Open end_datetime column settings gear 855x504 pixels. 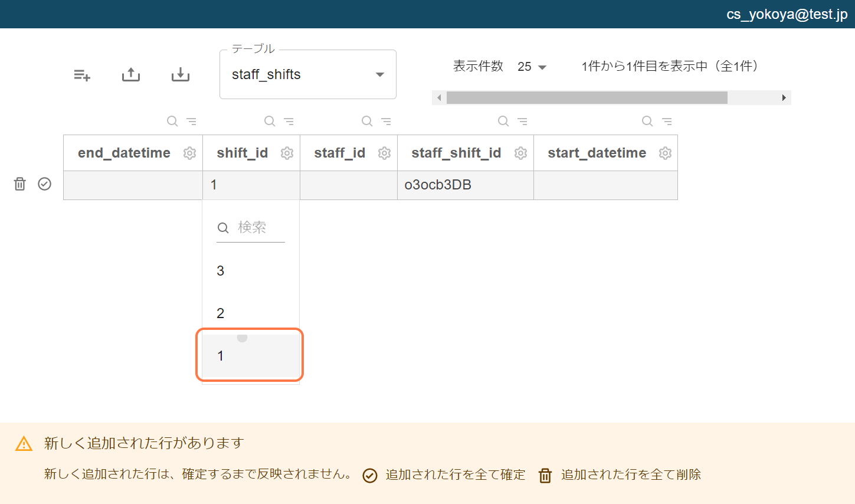pos(189,153)
